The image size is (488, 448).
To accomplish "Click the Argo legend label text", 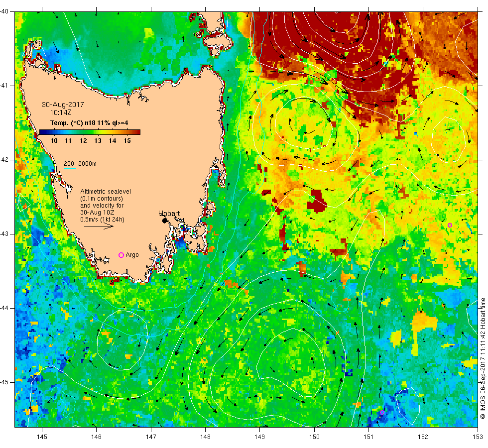I will (x=132, y=255).
